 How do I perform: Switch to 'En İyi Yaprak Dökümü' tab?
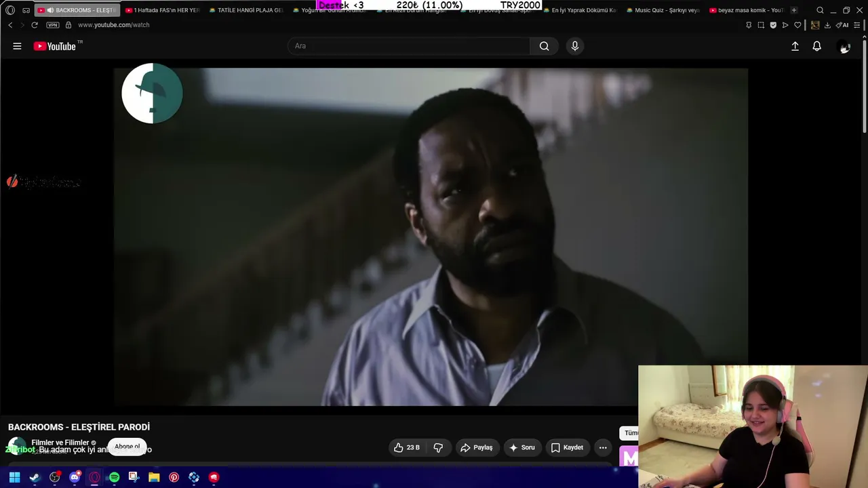click(580, 10)
